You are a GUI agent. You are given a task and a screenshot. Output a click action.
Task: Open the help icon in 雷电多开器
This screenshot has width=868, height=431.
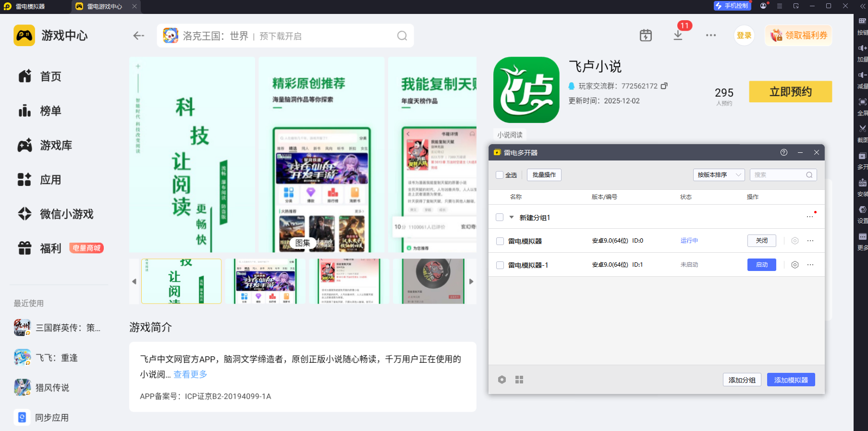click(784, 152)
